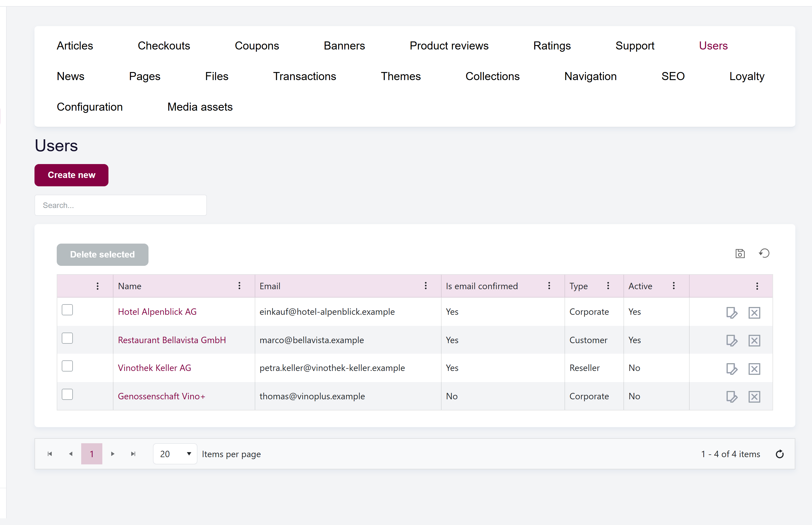812x525 pixels.
Task: Click the Create new button
Action: coord(71,175)
